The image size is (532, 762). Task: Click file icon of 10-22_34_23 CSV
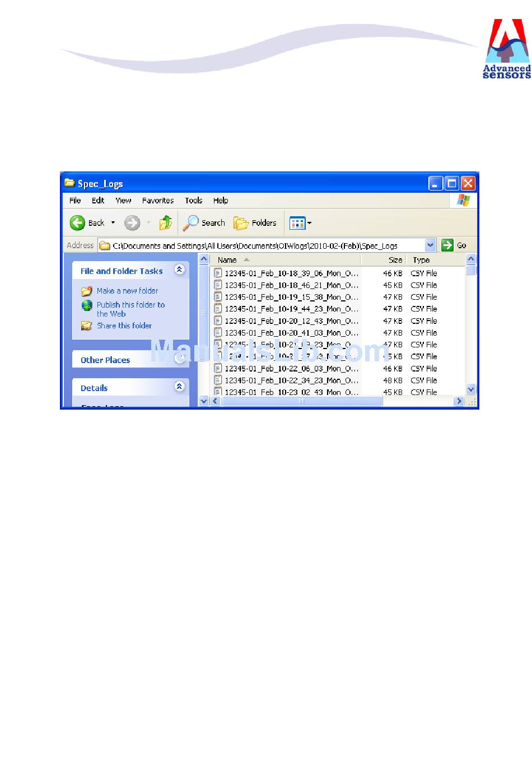[218, 380]
